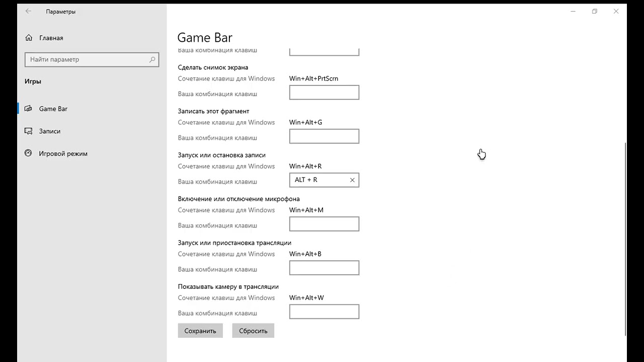Viewport: 644px width, 362px height.
Task: Restore down the Параметры window
Action: pyautogui.click(x=594, y=11)
